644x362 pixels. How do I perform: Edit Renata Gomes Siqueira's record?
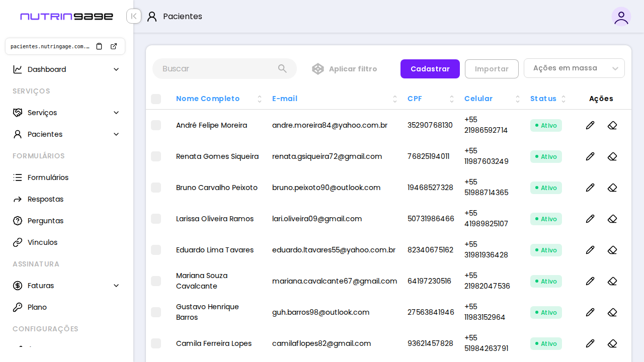(x=590, y=156)
